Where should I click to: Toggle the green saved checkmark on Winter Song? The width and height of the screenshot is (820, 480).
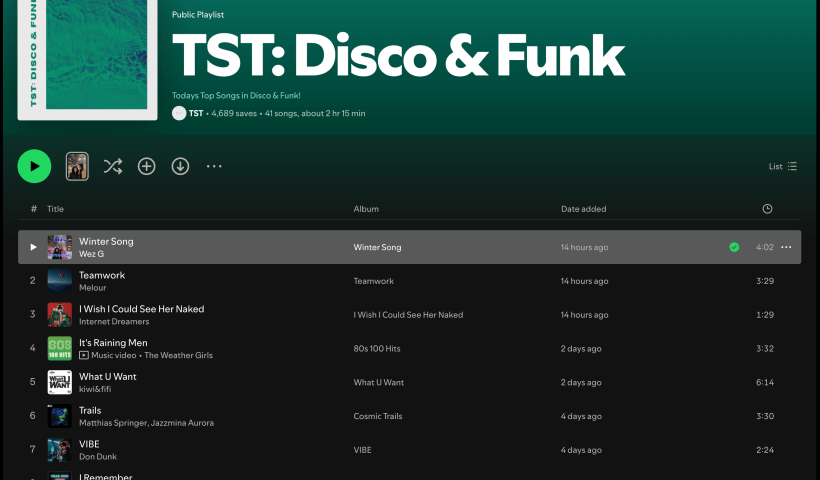734,247
